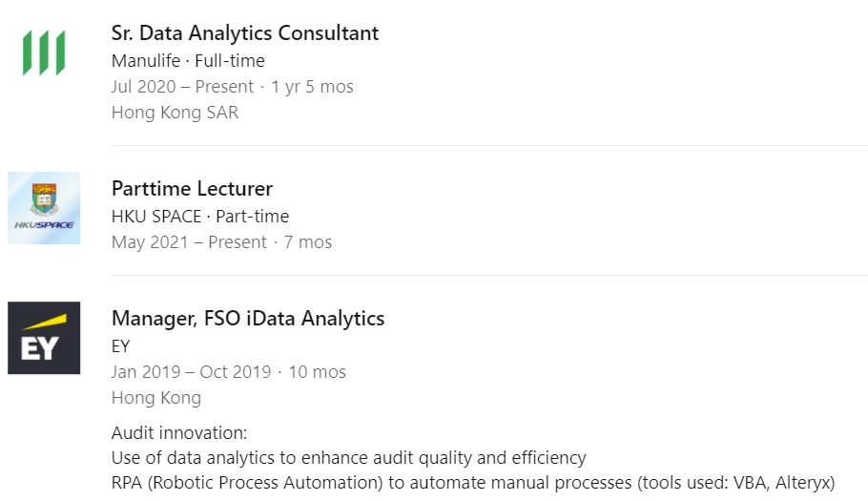
Task: Open the Parttime Lecturer position title
Action: (x=192, y=189)
